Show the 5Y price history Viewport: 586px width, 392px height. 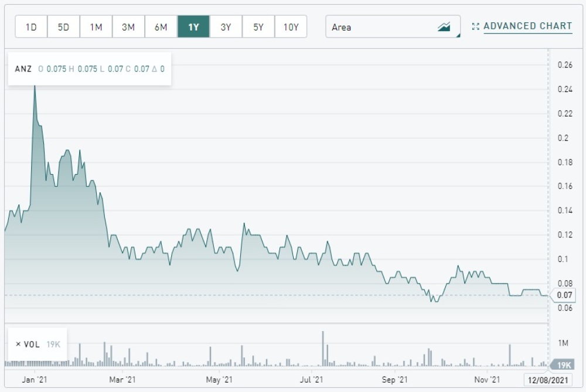[258, 26]
